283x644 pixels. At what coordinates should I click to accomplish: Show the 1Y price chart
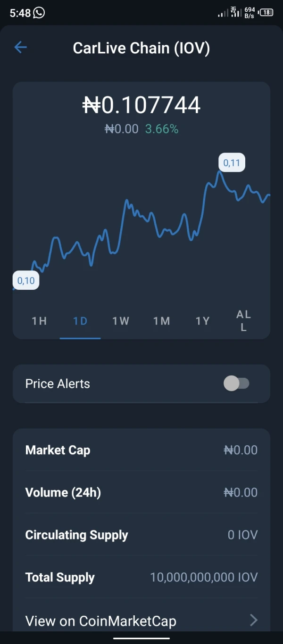tap(202, 321)
